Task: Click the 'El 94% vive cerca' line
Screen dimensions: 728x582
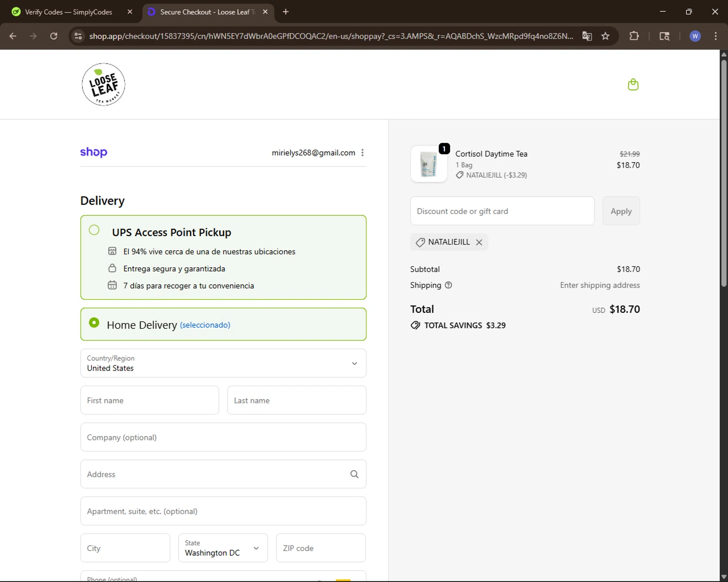Action: [209, 252]
